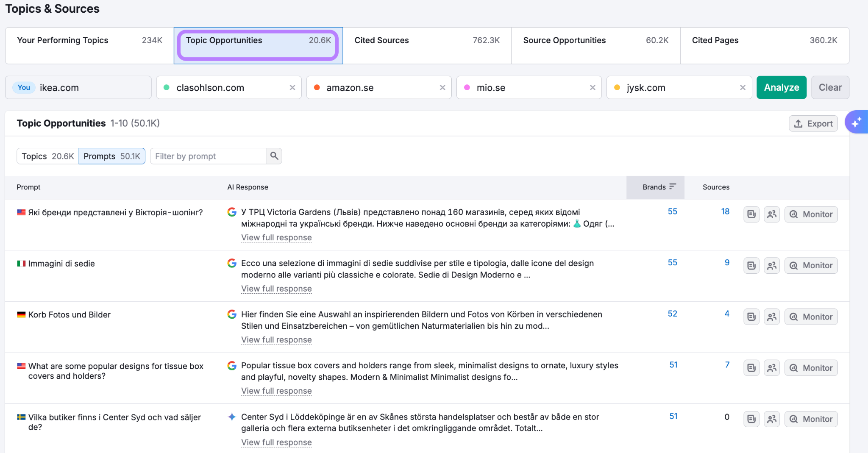Open Source Opportunities tab
The width and height of the screenshot is (868, 453).
click(x=595, y=46)
